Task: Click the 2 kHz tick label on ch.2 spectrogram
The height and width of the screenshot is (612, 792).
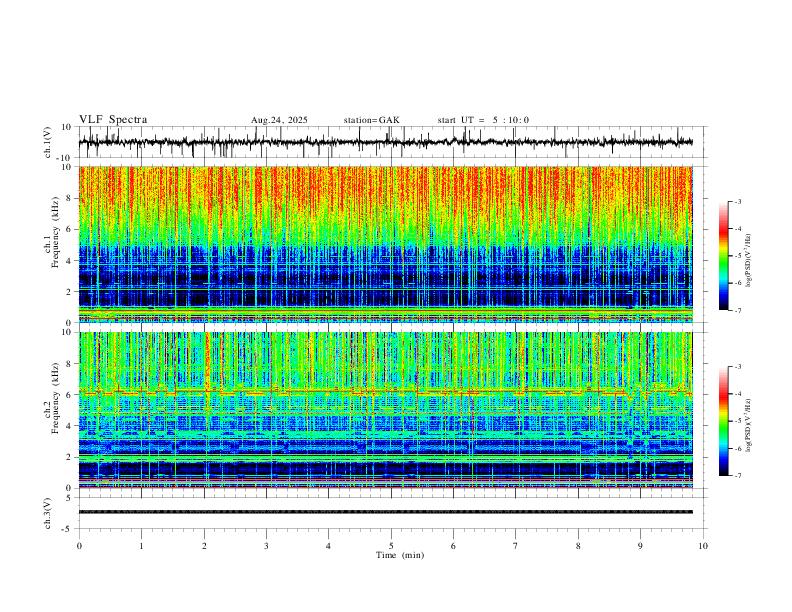Action: point(70,457)
